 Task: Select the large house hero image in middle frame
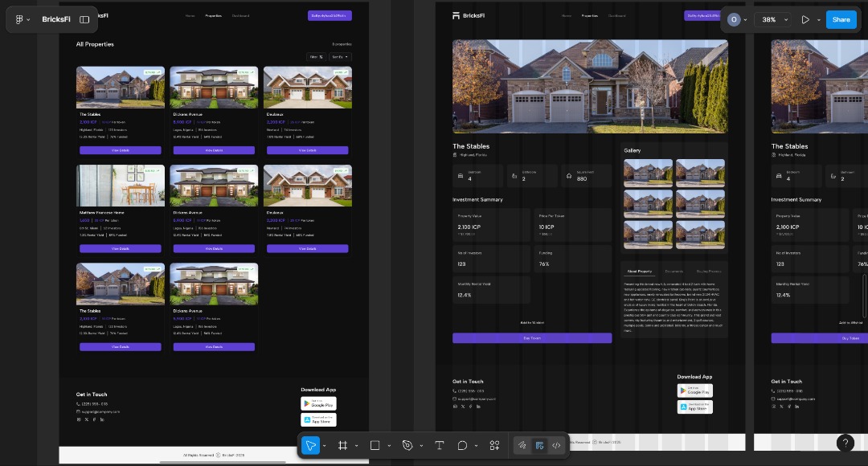590,86
